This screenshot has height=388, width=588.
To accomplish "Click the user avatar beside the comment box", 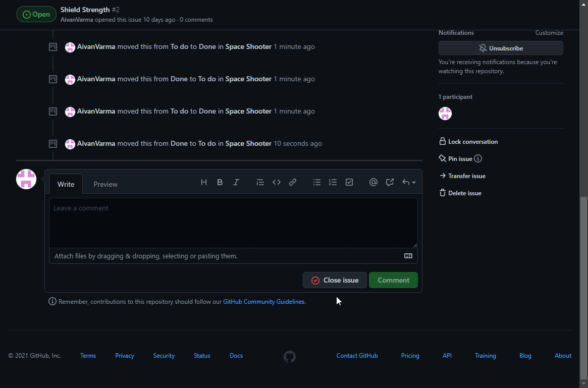I will coord(26,179).
